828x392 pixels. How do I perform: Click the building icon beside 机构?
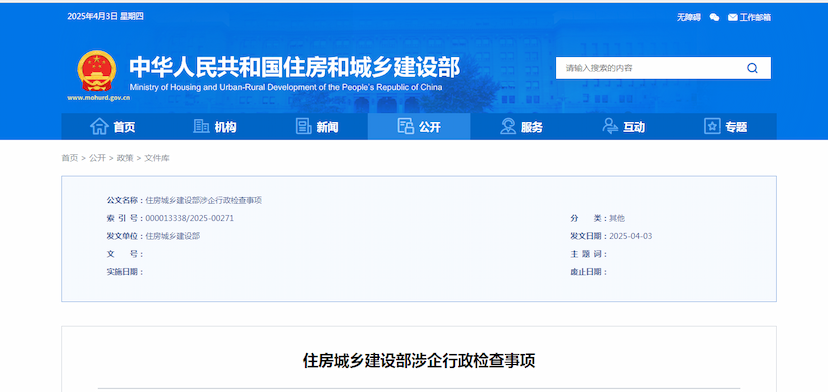[x=201, y=126]
